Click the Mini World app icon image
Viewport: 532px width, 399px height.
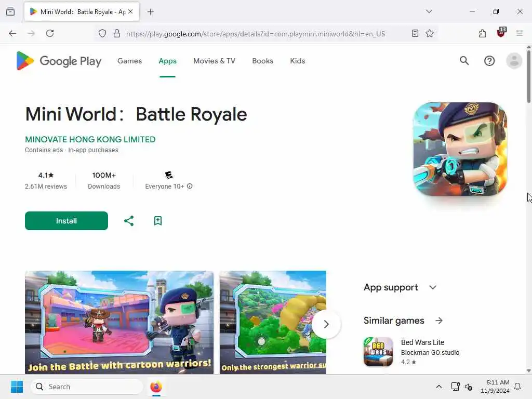pyautogui.click(x=460, y=149)
